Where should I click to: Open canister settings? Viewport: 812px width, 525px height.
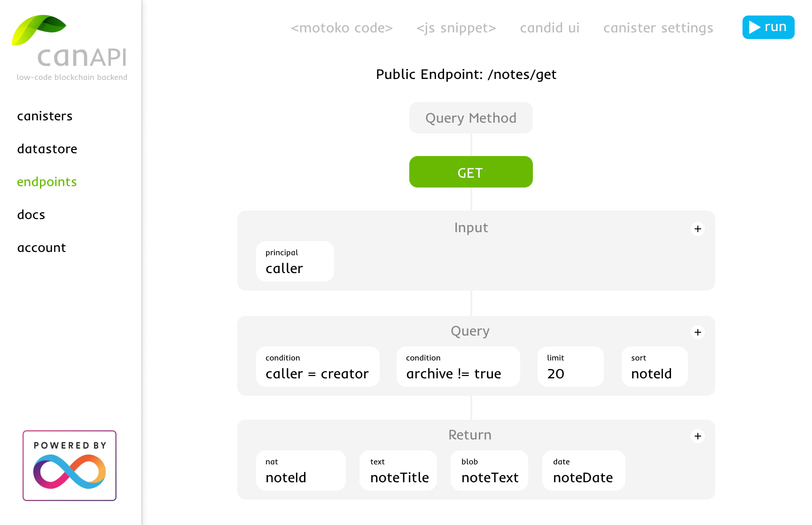(658, 28)
